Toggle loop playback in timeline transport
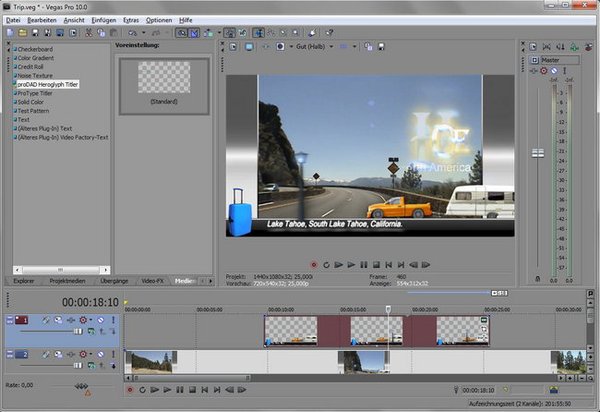This screenshot has width=600, height=412. coord(142,390)
